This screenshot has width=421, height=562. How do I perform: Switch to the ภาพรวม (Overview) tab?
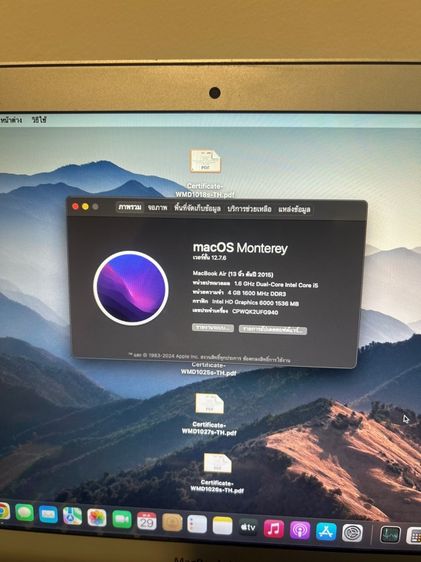coord(130,207)
